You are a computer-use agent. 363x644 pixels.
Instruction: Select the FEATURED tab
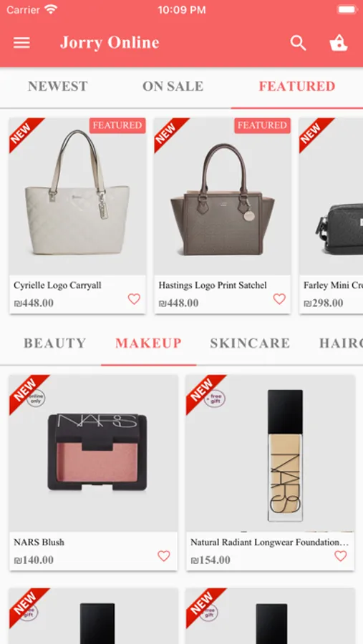(x=297, y=87)
